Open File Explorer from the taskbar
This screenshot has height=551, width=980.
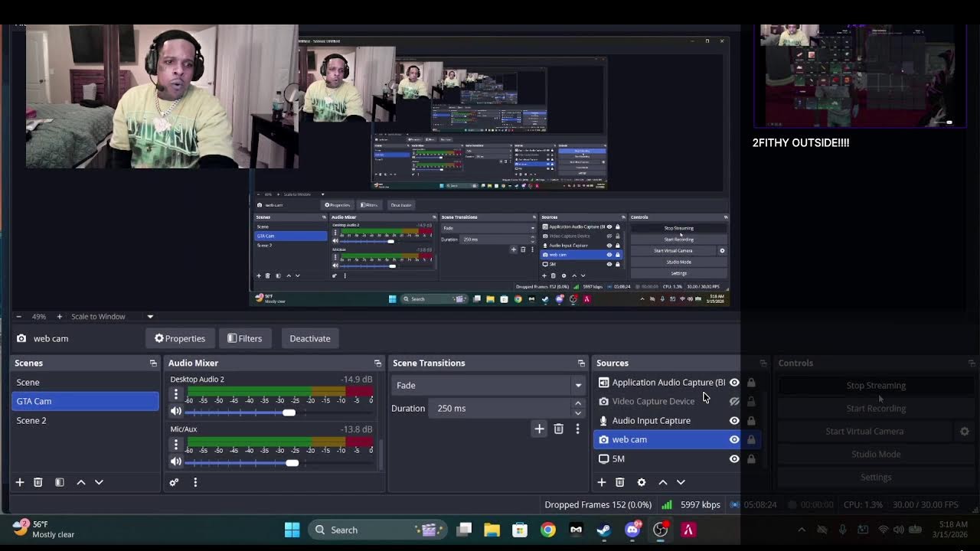tap(492, 530)
